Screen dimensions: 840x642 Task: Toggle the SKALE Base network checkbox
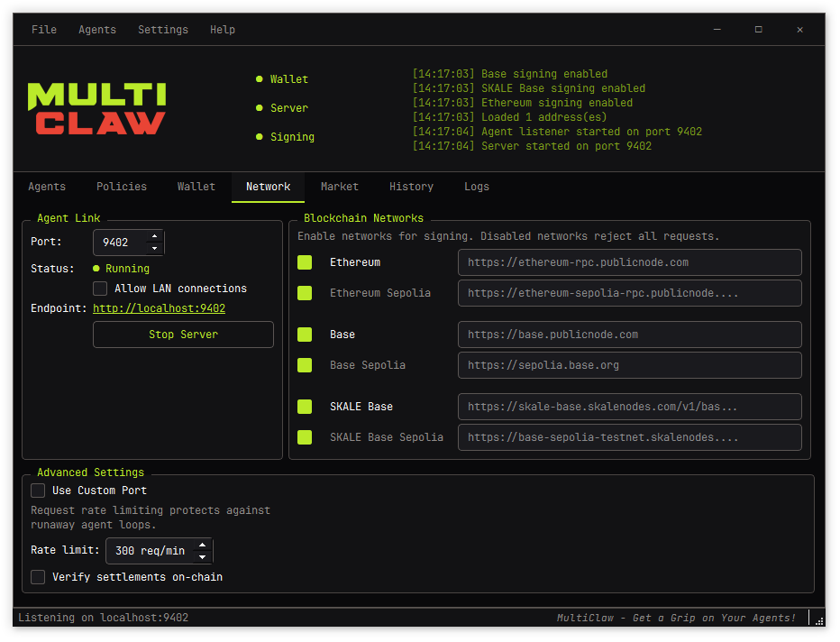pyautogui.click(x=305, y=406)
